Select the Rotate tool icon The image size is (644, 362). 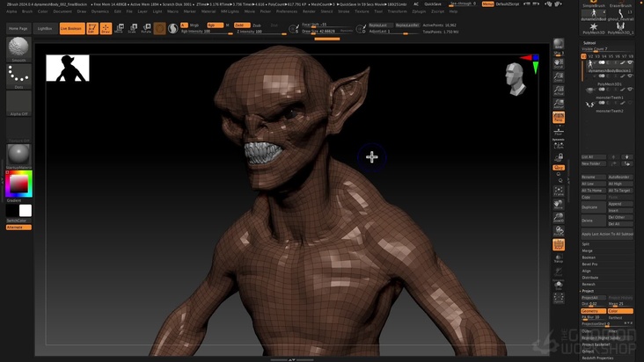pyautogui.click(x=146, y=28)
